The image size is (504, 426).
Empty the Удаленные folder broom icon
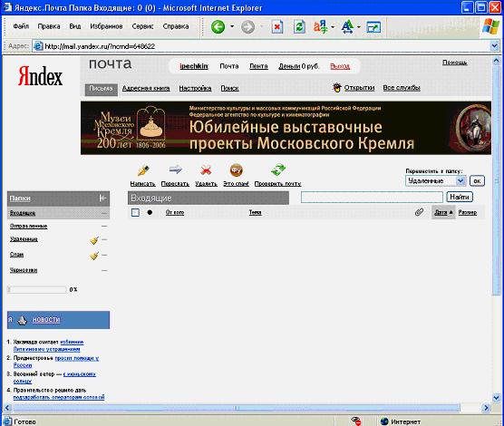94,240
